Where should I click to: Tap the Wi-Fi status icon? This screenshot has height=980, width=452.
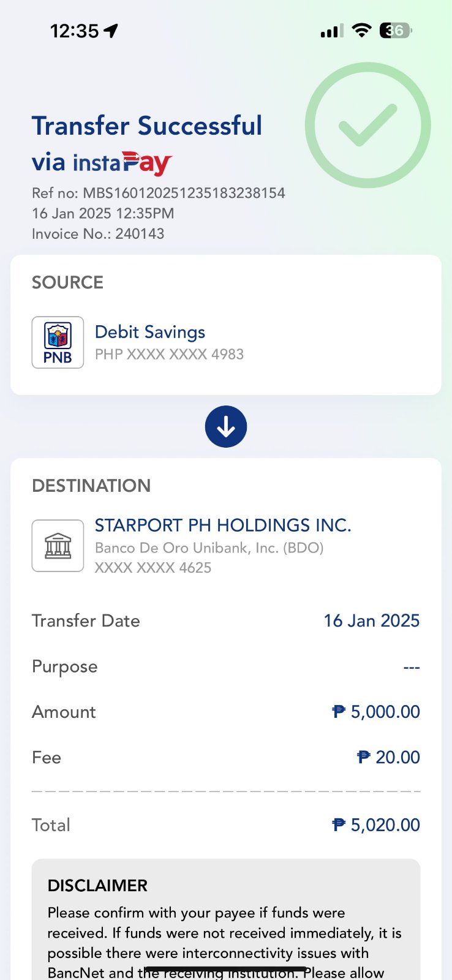[x=362, y=30]
